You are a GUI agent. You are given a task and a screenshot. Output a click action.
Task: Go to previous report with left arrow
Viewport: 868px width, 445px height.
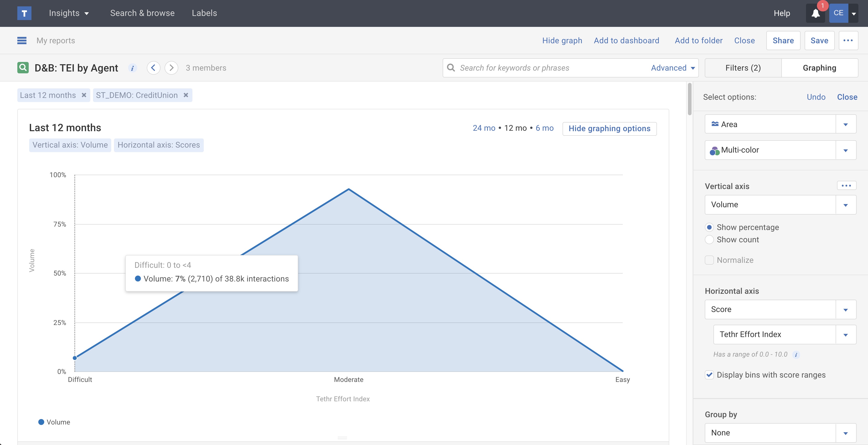click(x=153, y=68)
